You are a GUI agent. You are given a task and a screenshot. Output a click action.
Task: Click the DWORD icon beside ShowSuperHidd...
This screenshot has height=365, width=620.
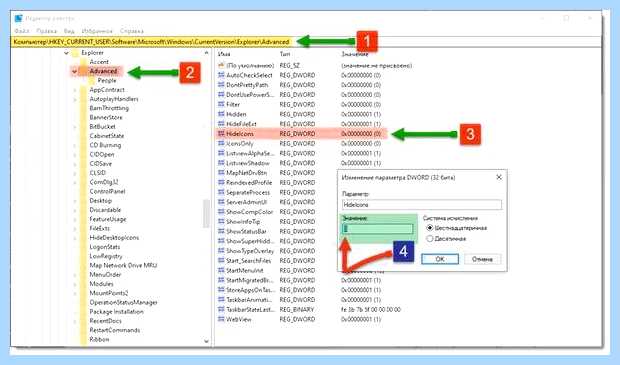(x=221, y=241)
